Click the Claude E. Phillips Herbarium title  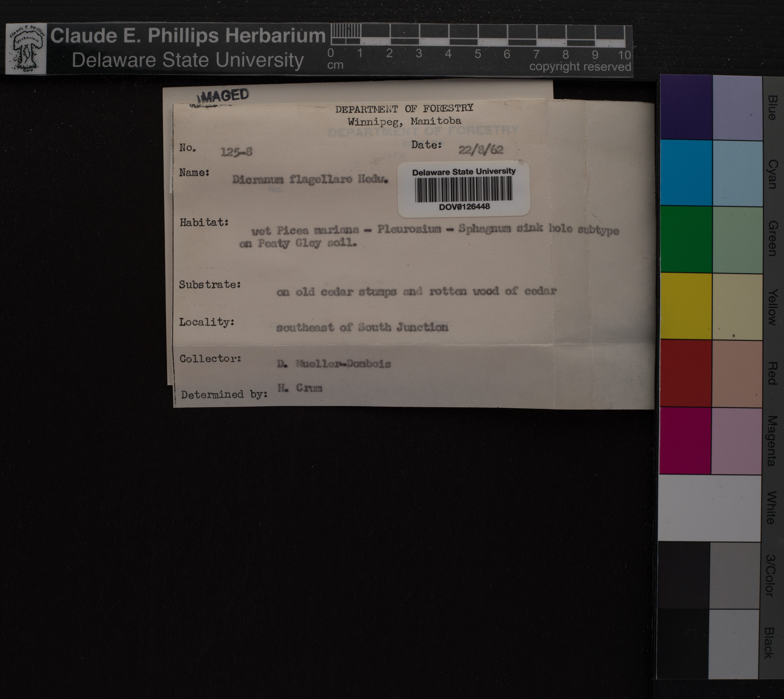[x=188, y=36]
